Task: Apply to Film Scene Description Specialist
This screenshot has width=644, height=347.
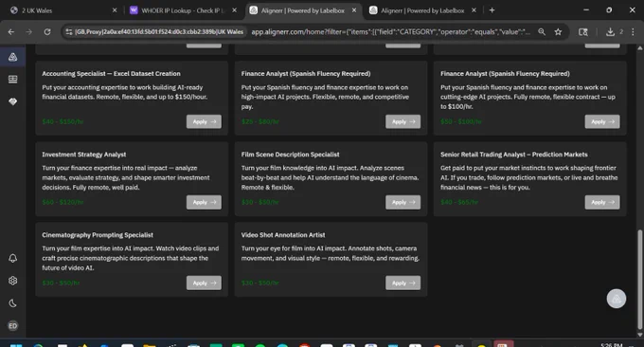Action: 402,202
